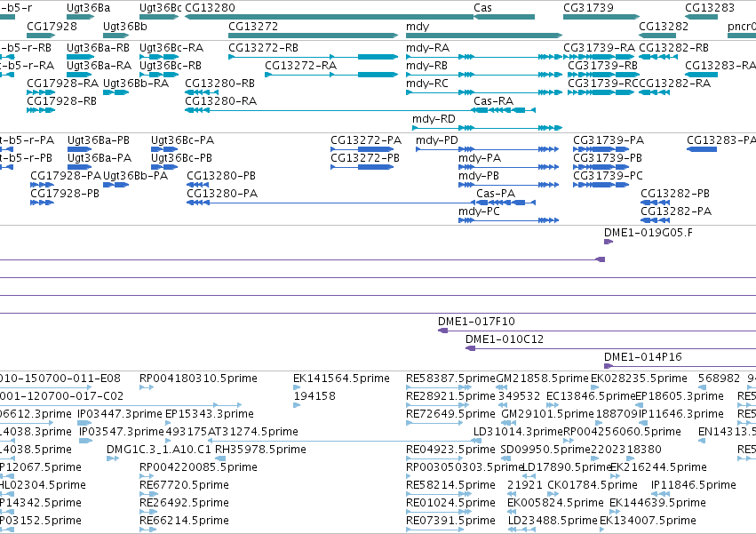
Task: Click the mdy-RA transcript label
Action: click(x=427, y=48)
